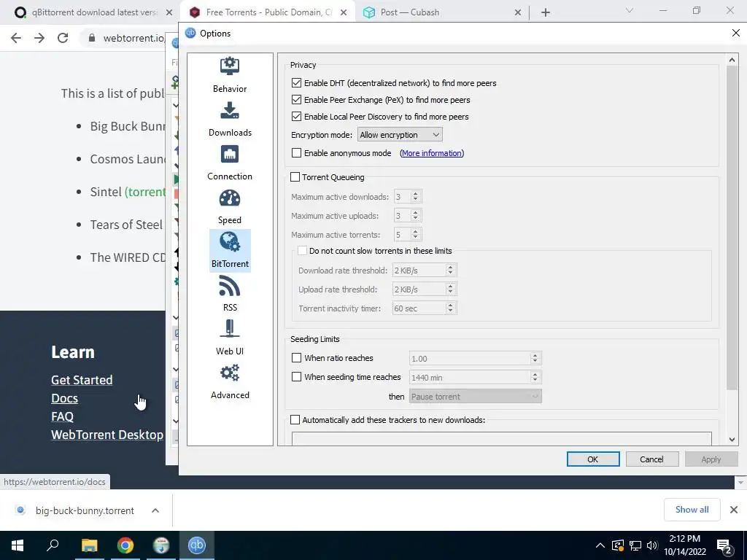Check When ratio reaches
Image resolution: width=747 pixels, height=560 pixels.
tap(296, 357)
